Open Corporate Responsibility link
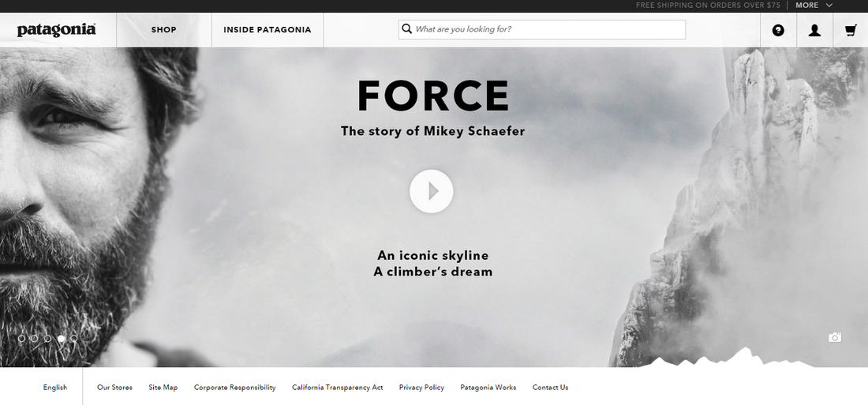The width and height of the screenshot is (868, 405). [234, 388]
